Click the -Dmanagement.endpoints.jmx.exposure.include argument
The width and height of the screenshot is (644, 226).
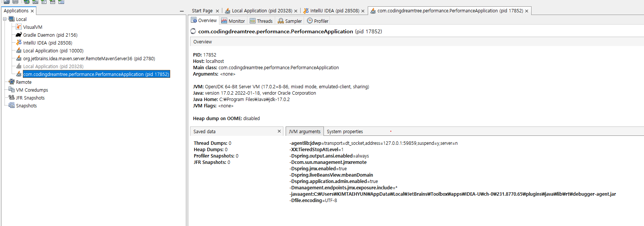(343, 187)
